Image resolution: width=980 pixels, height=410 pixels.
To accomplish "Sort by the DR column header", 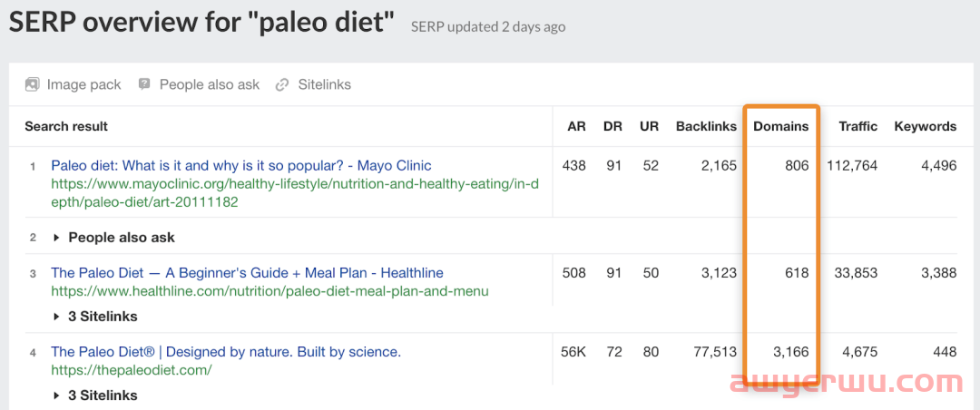I will (x=613, y=126).
